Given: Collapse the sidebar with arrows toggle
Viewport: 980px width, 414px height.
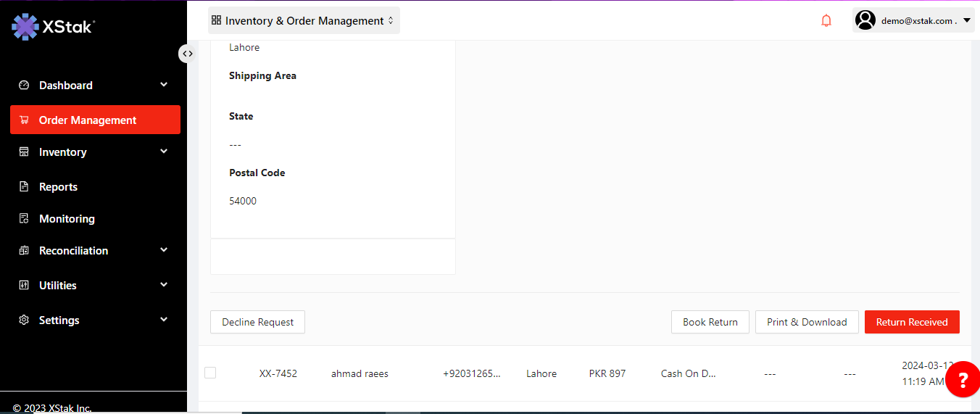Looking at the screenshot, I should coord(187,54).
